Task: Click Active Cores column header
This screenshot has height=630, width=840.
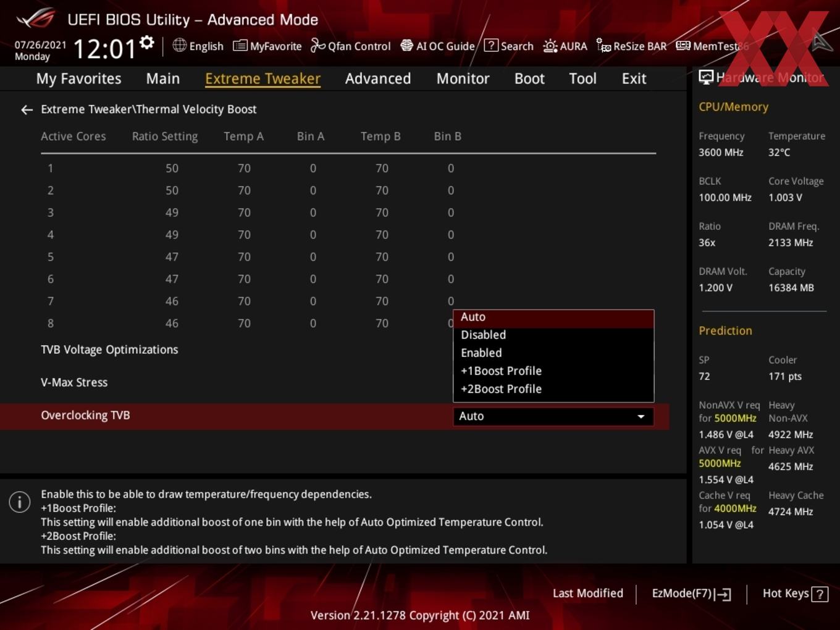Action: [73, 136]
